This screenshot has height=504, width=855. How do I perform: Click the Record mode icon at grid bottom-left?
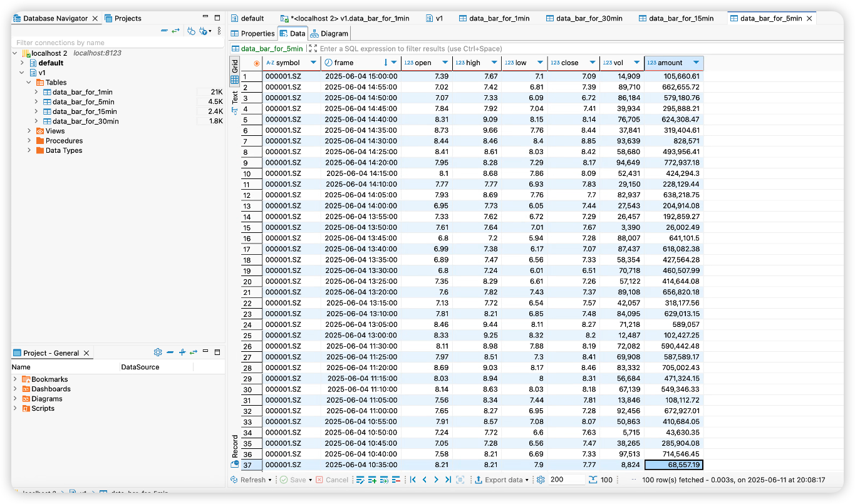coord(235,465)
